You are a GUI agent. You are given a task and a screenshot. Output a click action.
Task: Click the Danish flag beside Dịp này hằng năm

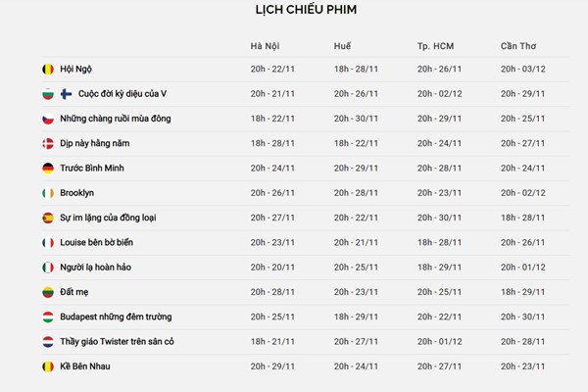(x=48, y=143)
